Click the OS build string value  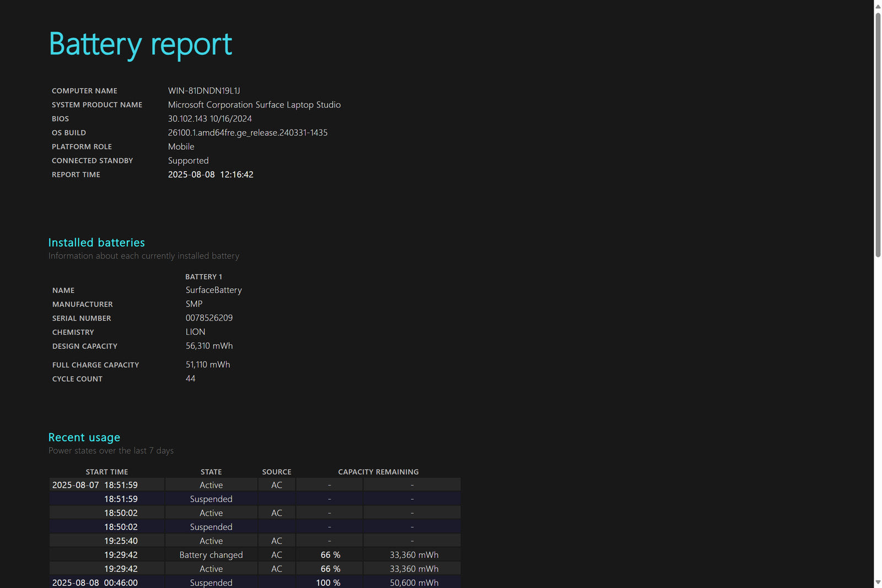click(x=248, y=133)
